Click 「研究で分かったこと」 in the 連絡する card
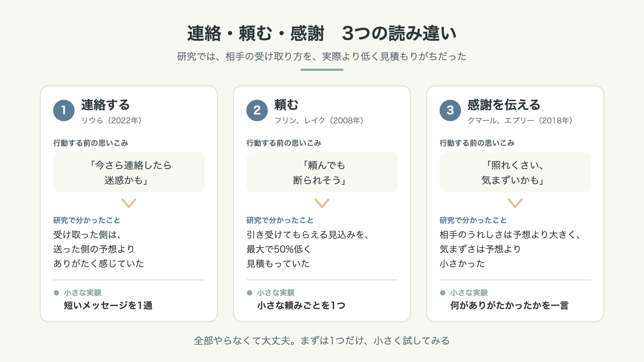644x362 pixels. coord(87,220)
